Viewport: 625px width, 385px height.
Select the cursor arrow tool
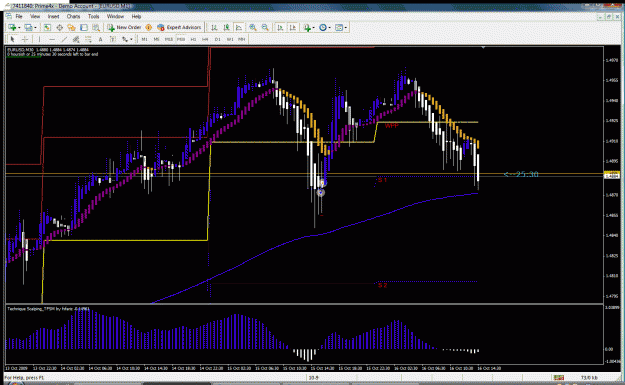click(x=12, y=39)
